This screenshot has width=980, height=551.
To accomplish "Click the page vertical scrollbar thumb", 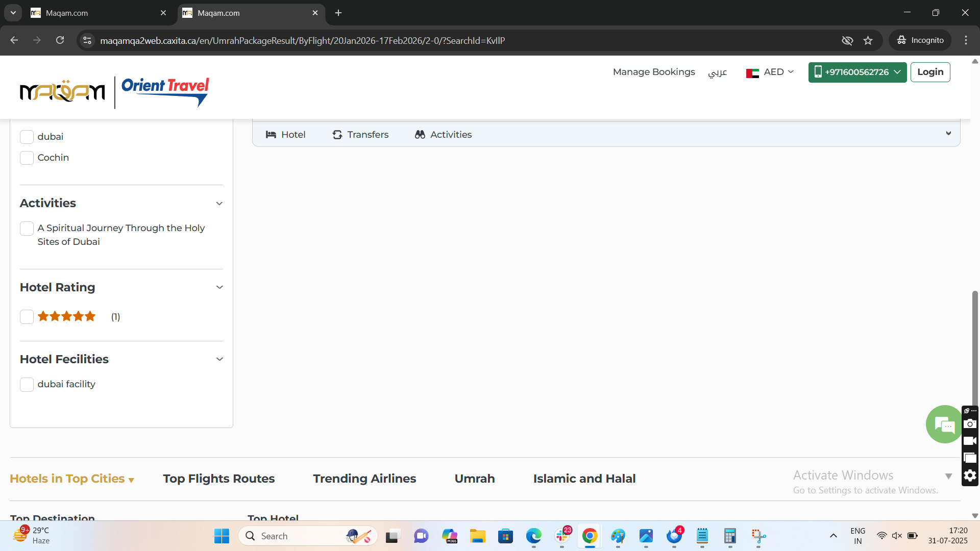I will [x=975, y=347].
